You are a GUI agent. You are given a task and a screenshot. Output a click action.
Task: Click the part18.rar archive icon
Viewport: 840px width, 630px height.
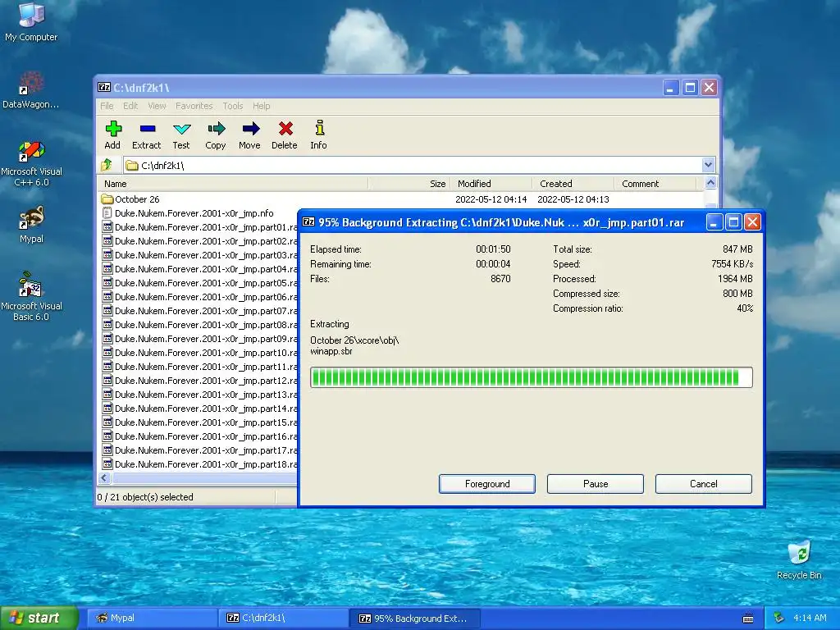tap(107, 464)
